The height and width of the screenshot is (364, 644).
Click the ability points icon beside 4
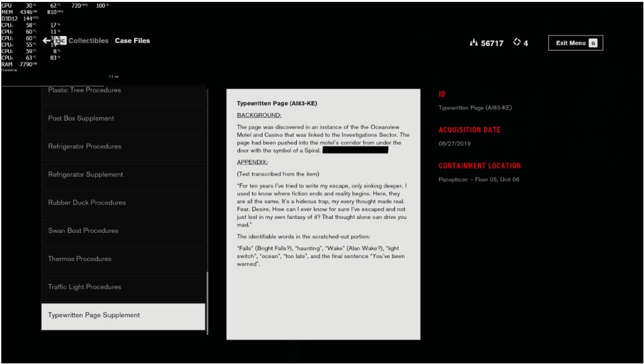517,42
